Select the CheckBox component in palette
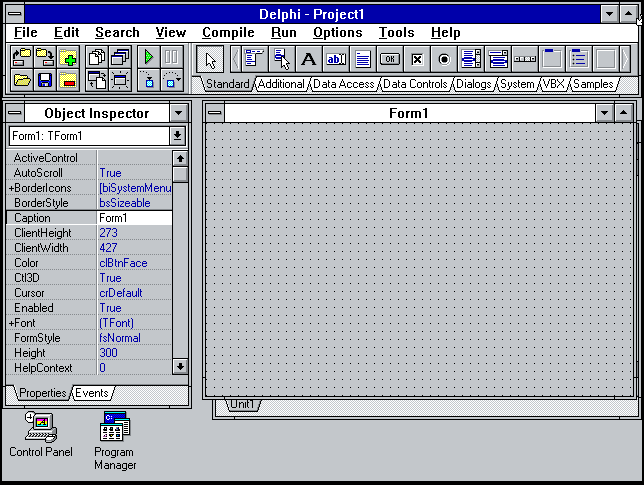The height and width of the screenshot is (485, 644). [x=417, y=59]
